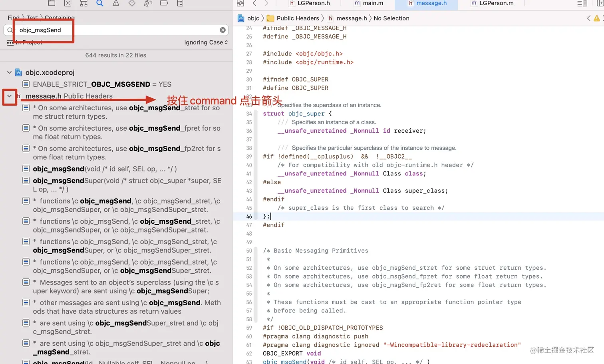The height and width of the screenshot is (364, 604).
Task: Click message.h in the breadcrumb jump bar
Action: pyautogui.click(x=352, y=18)
